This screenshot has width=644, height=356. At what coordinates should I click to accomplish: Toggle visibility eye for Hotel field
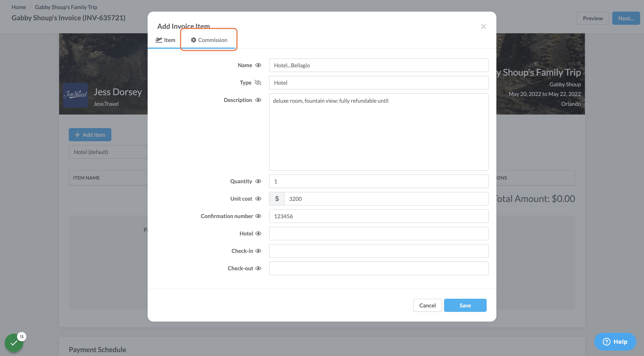(x=258, y=233)
